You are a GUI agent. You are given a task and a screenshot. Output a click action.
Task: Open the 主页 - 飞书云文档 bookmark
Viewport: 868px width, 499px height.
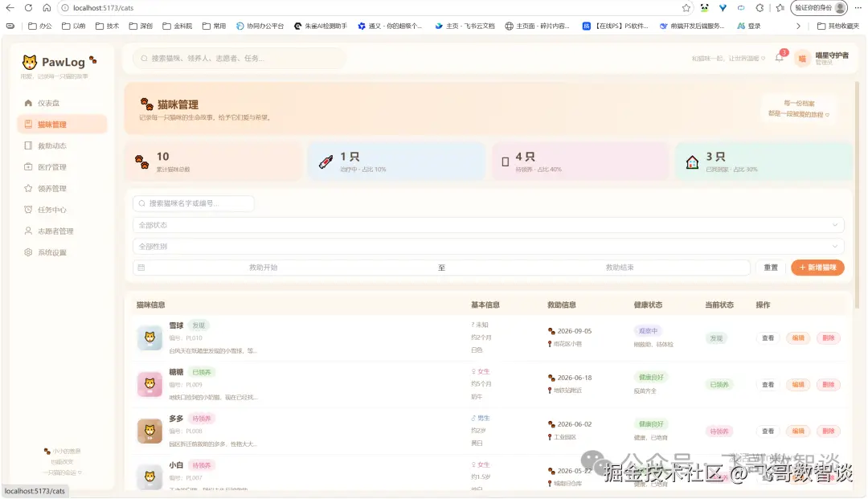[465, 26]
